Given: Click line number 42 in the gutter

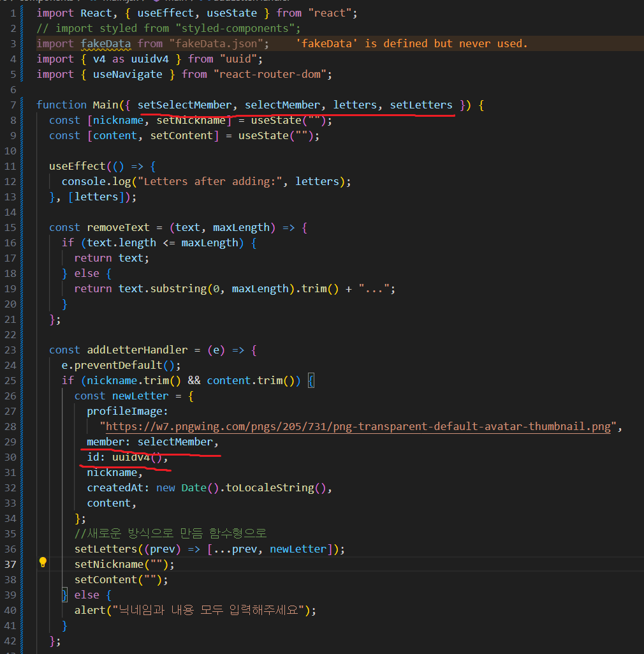Looking at the screenshot, I should click(x=10, y=641).
